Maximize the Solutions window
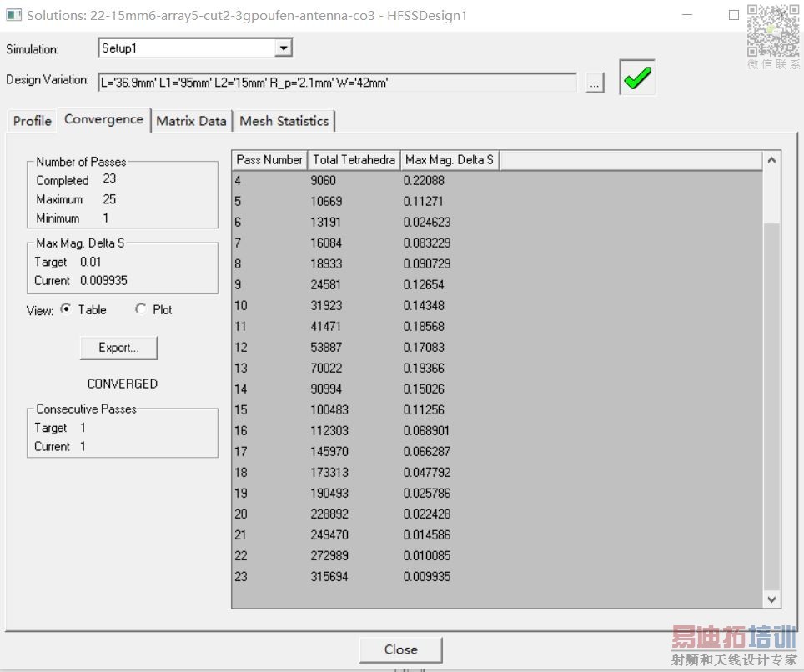The height and width of the screenshot is (672, 804). [734, 15]
